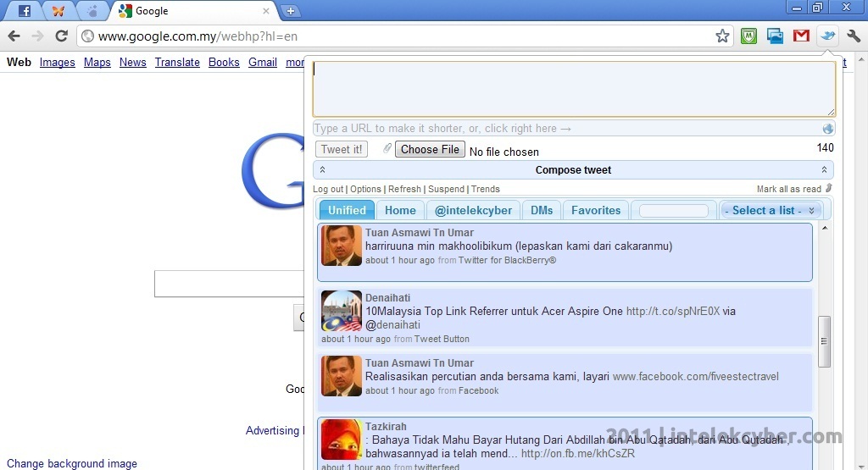Switch to Home timeline tab

pos(400,210)
